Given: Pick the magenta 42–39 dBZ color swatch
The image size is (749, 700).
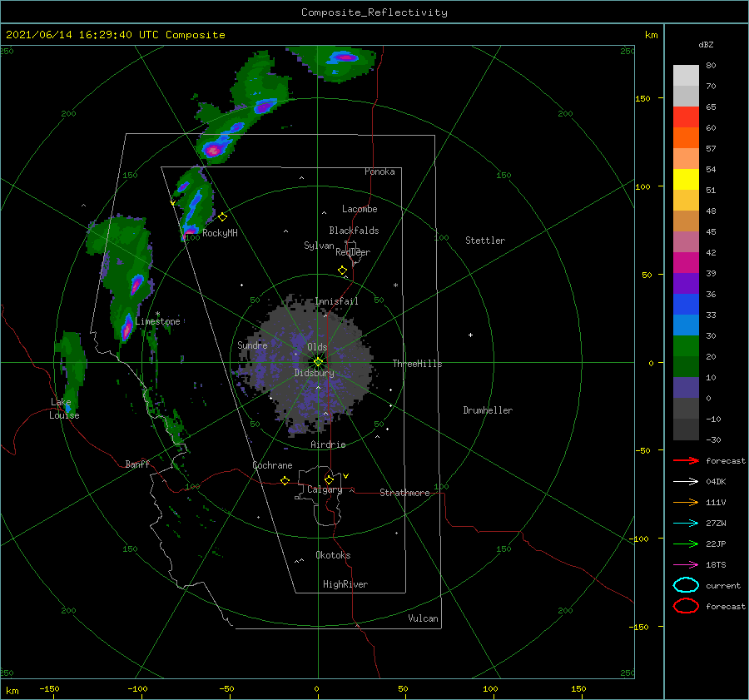Looking at the screenshot, I should click(686, 263).
